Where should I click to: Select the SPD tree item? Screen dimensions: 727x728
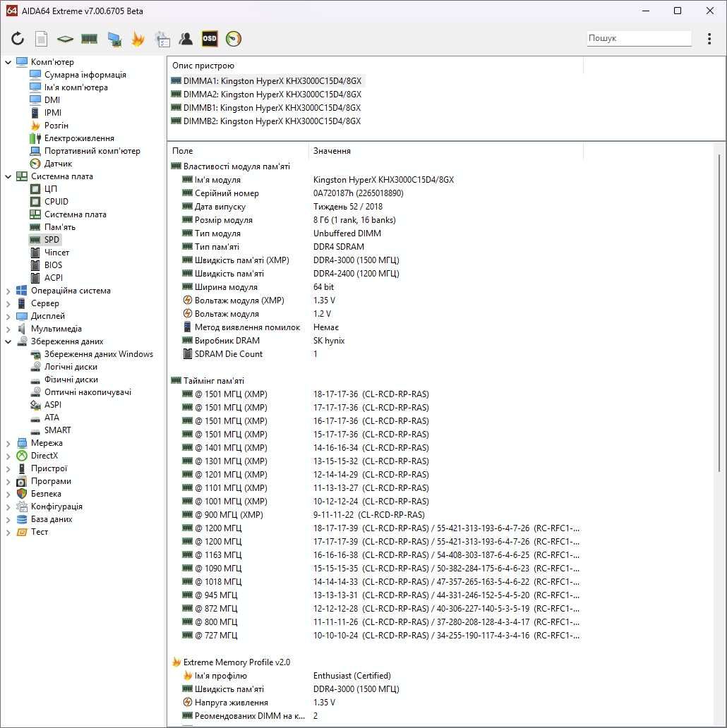pyautogui.click(x=52, y=240)
